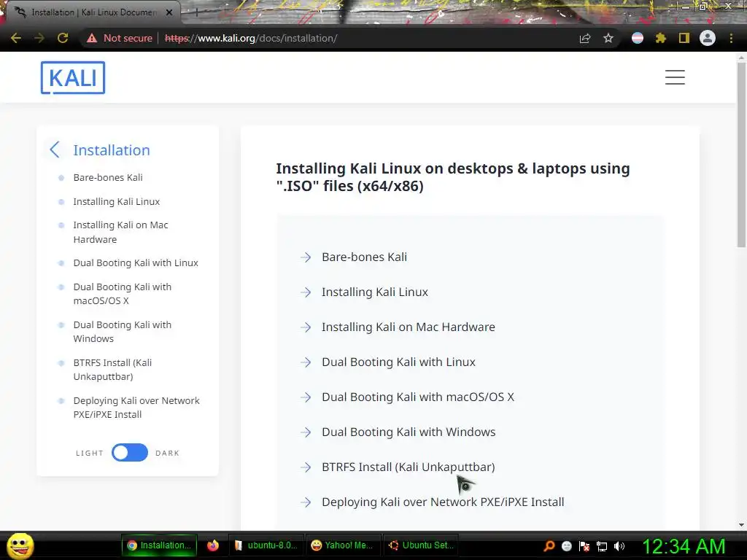747x560 pixels.
Task: Open Dual Booting Kali with Windows sidebar item
Action: 123,332
